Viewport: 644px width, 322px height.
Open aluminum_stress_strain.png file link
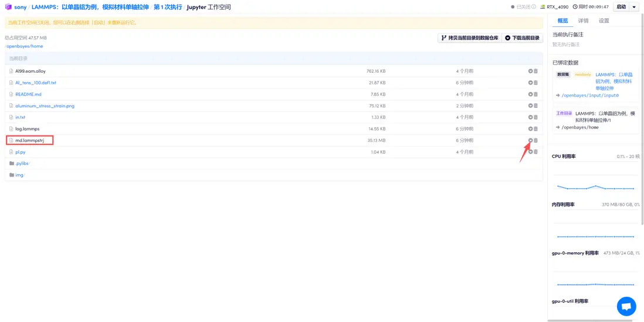45,106
